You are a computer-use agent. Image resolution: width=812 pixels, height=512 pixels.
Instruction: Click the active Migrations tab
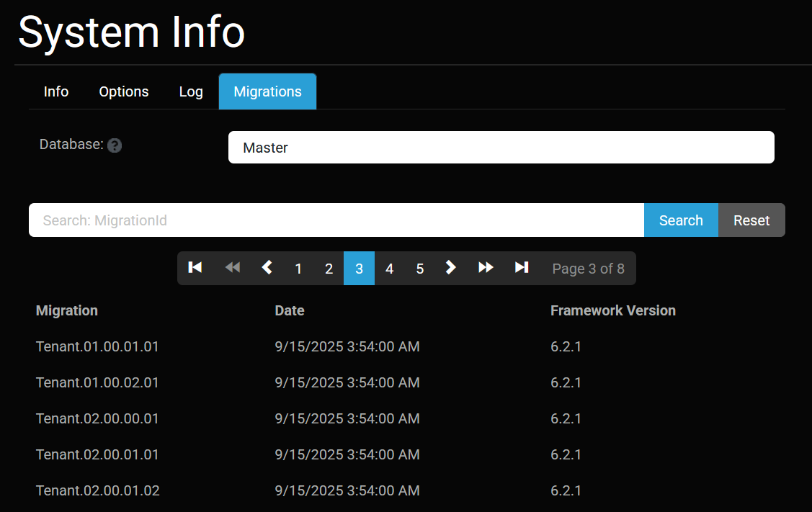[267, 91]
